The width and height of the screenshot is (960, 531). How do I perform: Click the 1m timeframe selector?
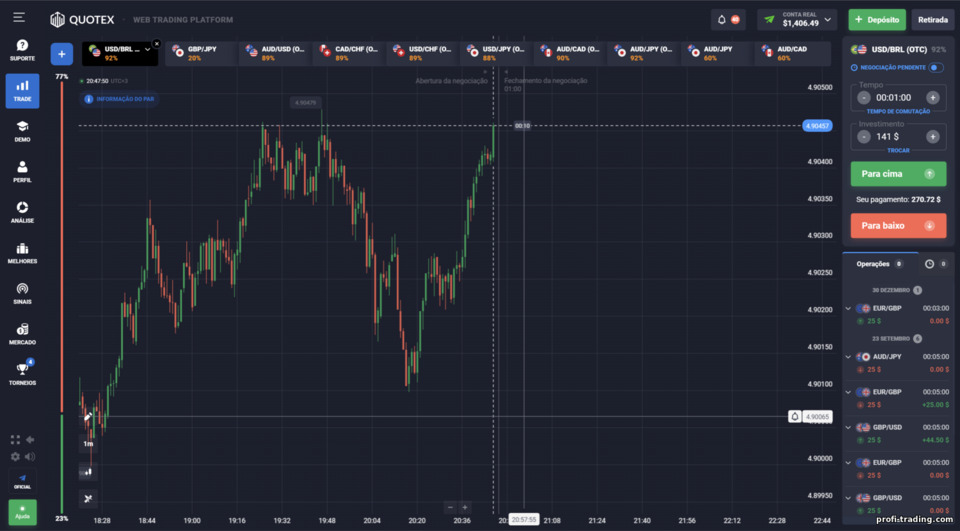click(88, 443)
